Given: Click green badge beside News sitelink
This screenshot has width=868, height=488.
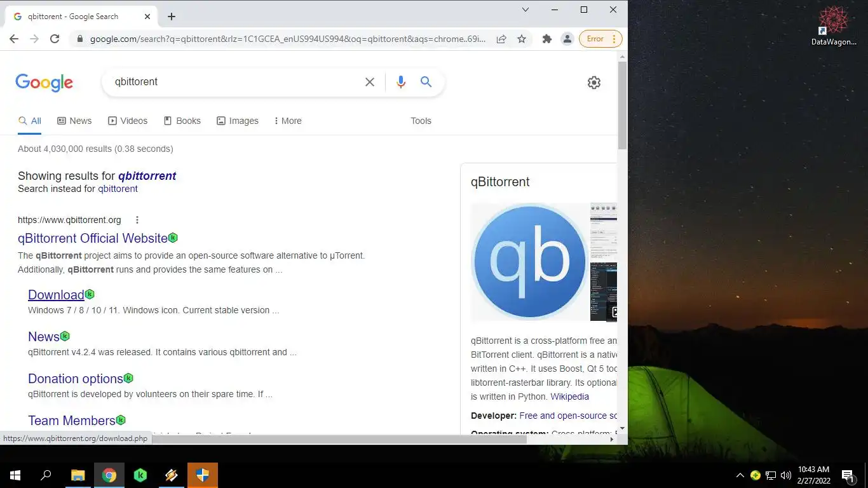Looking at the screenshot, I should (65, 336).
